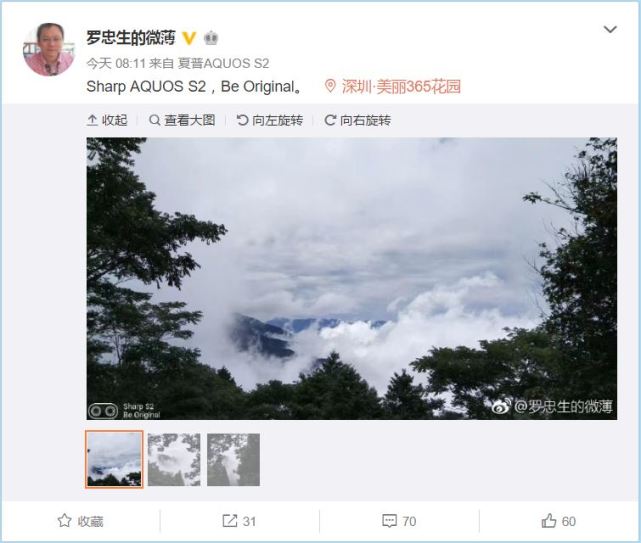Click 查看大图 to view large image
Screen dimensions: 641x543
coord(182,120)
